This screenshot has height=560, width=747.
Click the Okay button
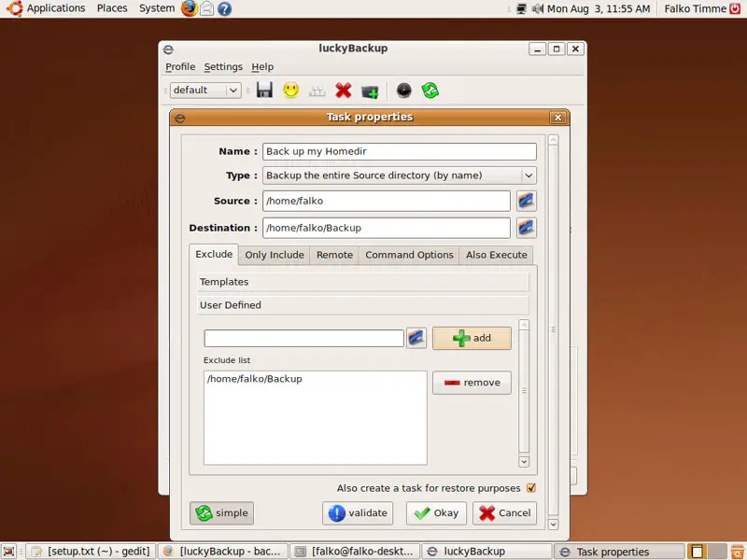click(436, 513)
